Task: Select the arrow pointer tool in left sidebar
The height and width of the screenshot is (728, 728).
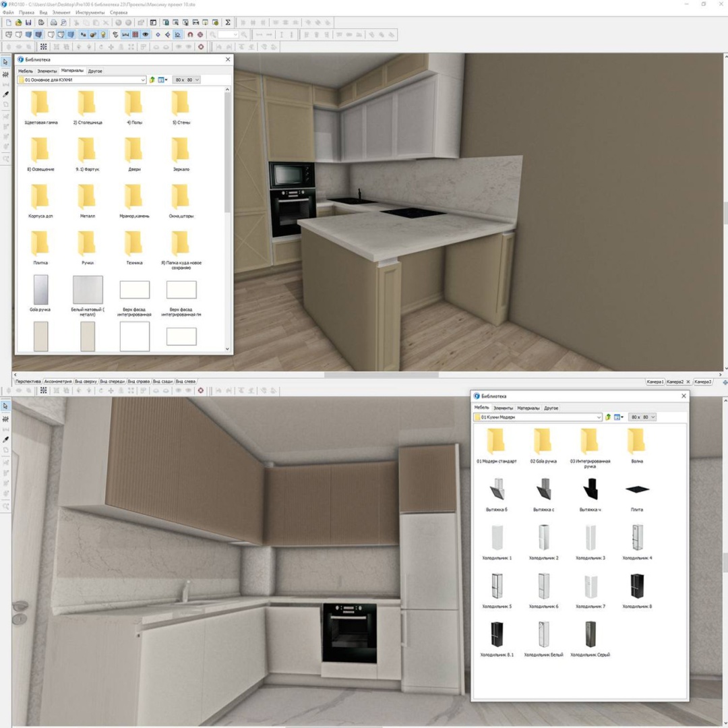Action: 5,61
